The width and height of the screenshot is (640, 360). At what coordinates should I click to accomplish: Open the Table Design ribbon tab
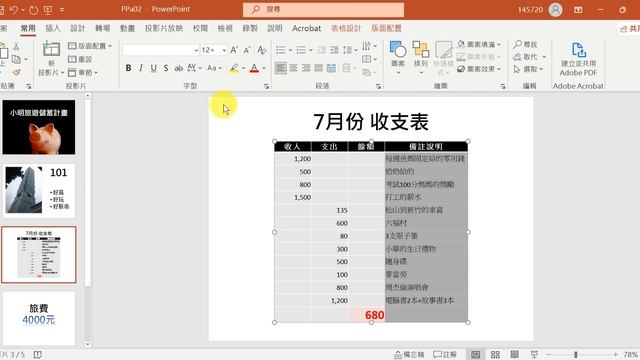click(346, 28)
